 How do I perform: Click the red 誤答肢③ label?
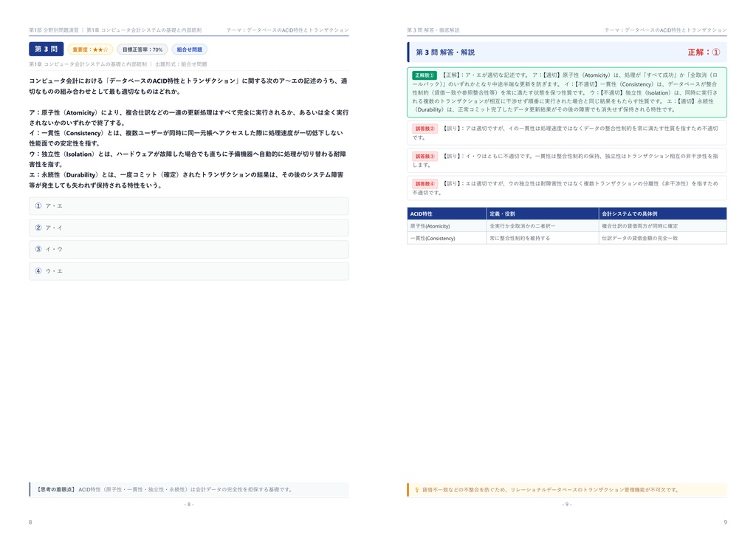425,157
